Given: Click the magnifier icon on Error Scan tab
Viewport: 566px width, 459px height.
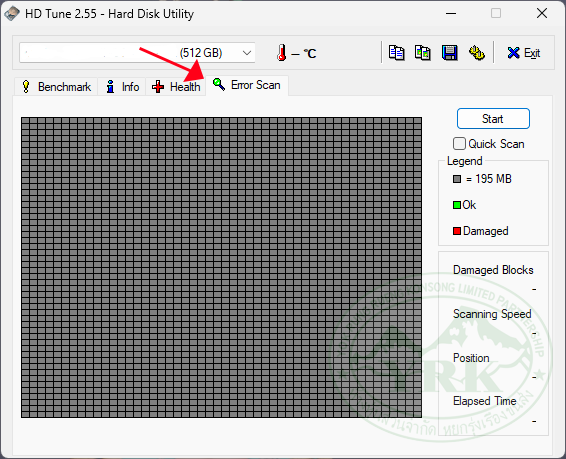Looking at the screenshot, I should pyautogui.click(x=219, y=84).
